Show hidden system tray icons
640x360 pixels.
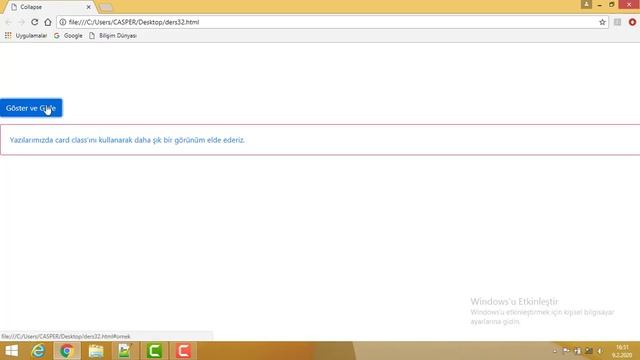pyautogui.click(x=555, y=351)
